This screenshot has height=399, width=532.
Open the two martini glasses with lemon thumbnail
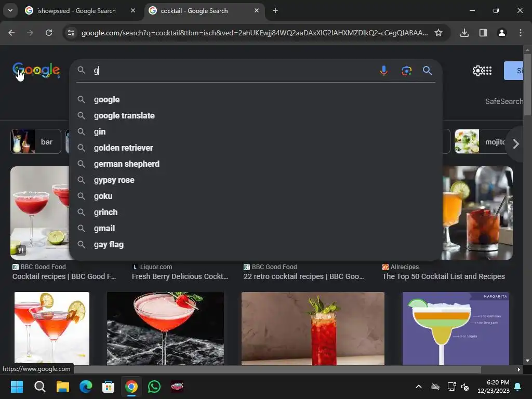tap(52, 328)
